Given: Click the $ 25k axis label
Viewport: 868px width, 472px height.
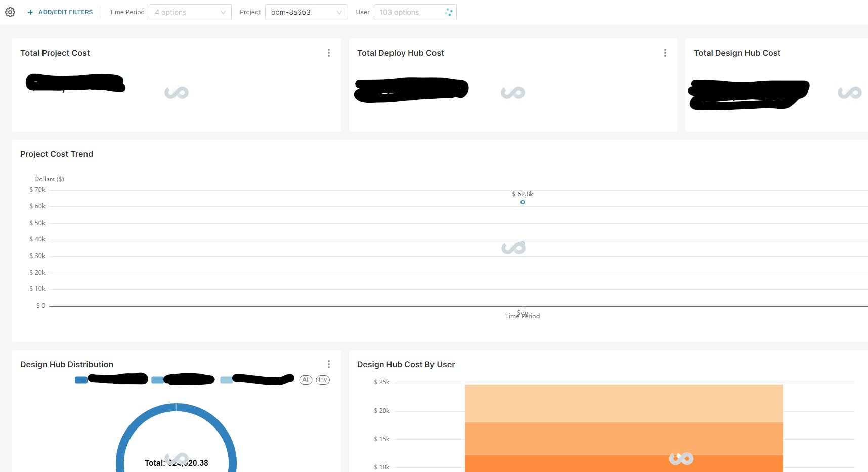Looking at the screenshot, I should 382,382.
